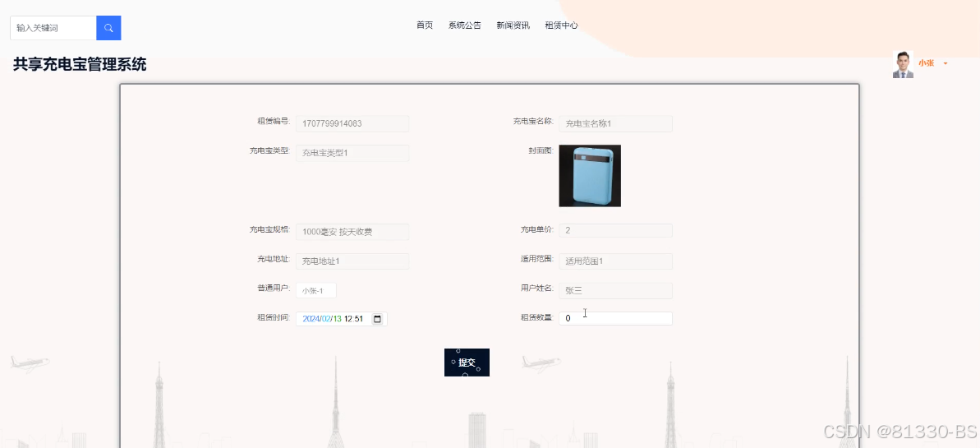The image size is (980, 448).
Task: Click the 充电宝名称 field
Action: [615, 124]
